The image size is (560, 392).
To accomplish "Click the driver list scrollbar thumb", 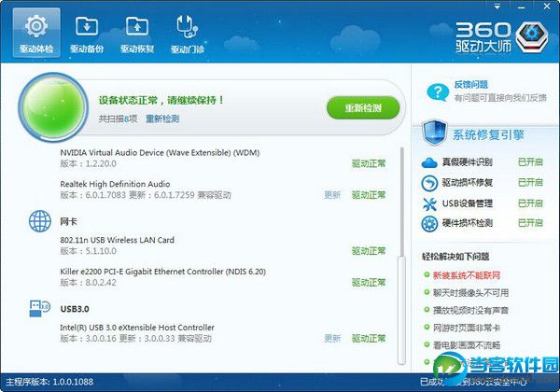I will point(401,310).
